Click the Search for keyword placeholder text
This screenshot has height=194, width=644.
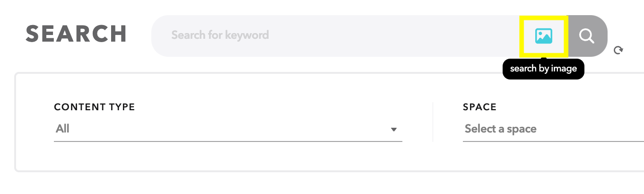point(220,35)
